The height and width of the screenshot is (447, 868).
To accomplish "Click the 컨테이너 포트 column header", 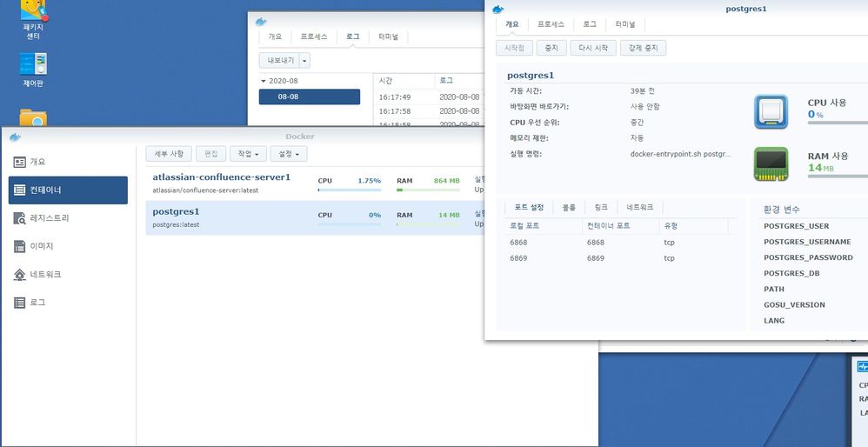I will (620, 226).
